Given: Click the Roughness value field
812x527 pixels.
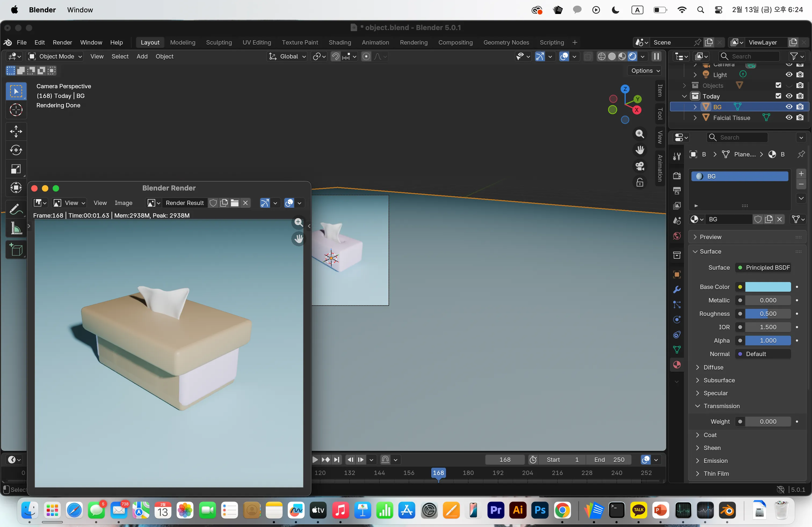Looking at the screenshot, I should (x=768, y=314).
